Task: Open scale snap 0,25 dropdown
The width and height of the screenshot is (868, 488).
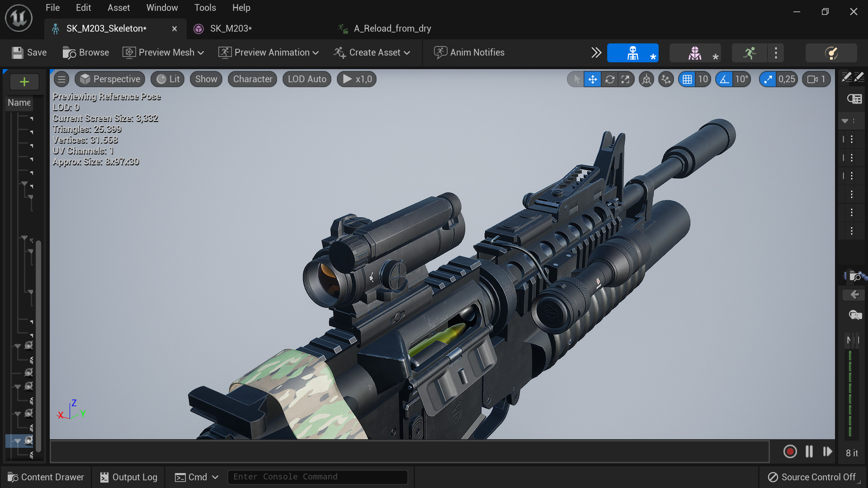Action: [x=787, y=80]
